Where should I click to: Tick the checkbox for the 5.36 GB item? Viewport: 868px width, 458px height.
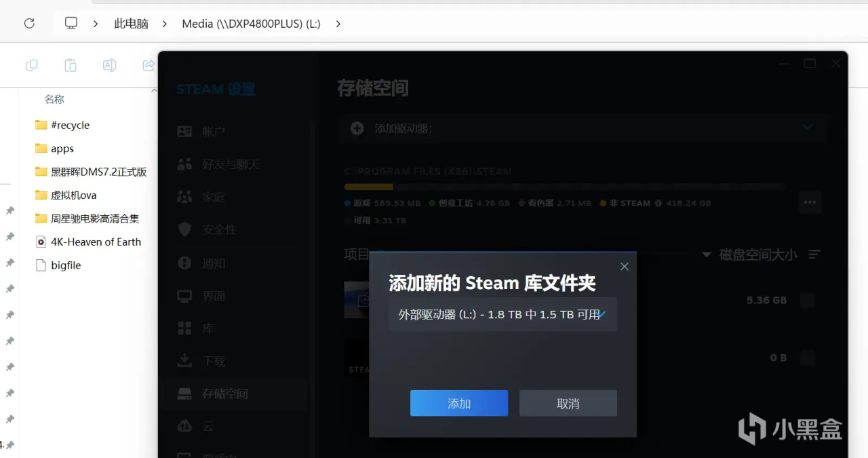[808, 300]
